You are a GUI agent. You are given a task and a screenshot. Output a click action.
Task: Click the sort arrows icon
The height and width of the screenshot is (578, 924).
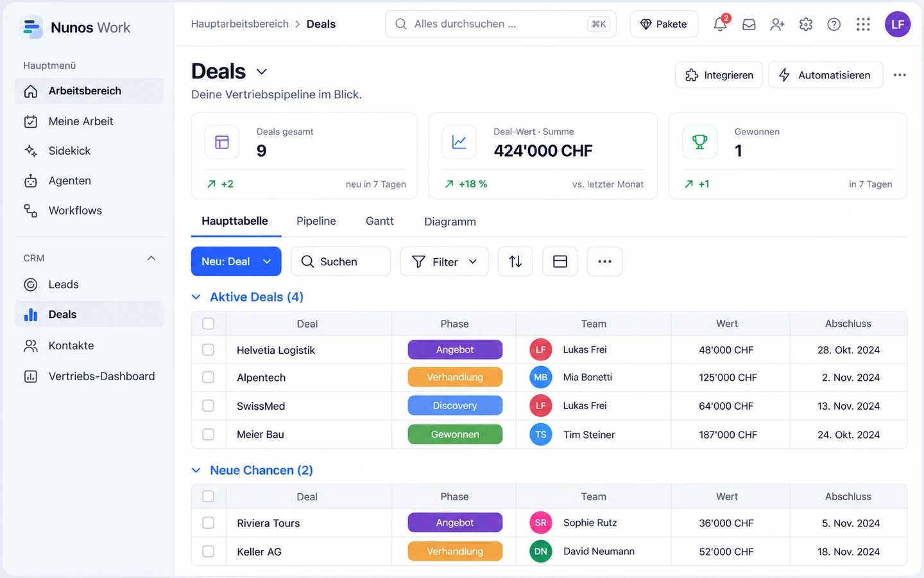point(515,261)
